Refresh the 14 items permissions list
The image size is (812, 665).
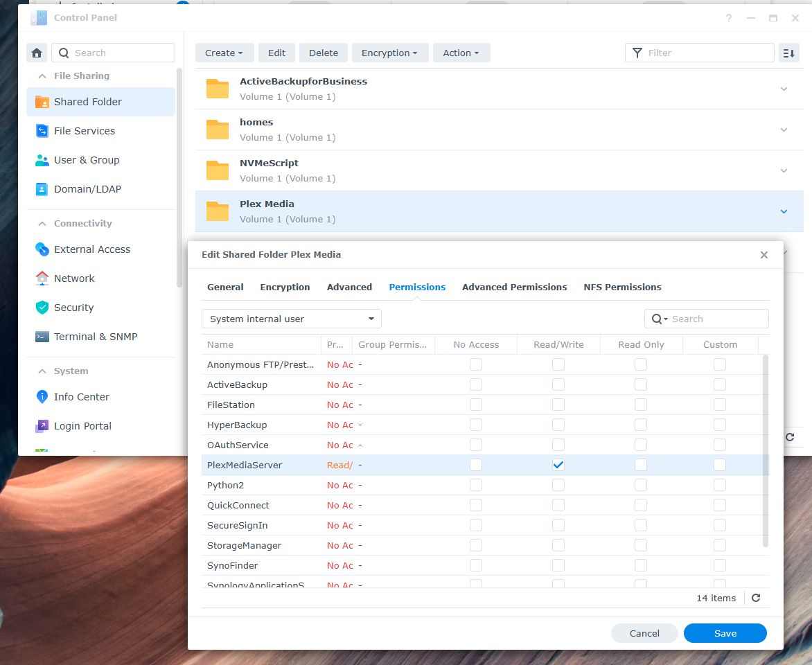pyautogui.click(x=756, y=598)
